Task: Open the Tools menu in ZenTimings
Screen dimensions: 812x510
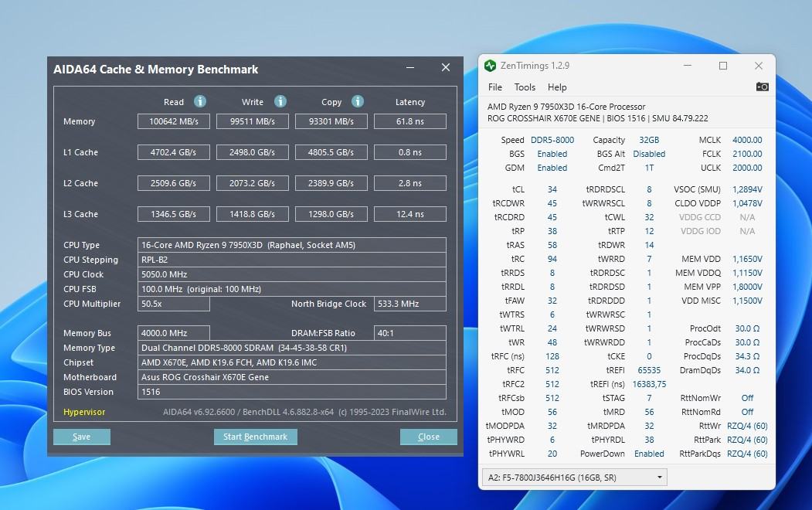Action: coord(525,87)
